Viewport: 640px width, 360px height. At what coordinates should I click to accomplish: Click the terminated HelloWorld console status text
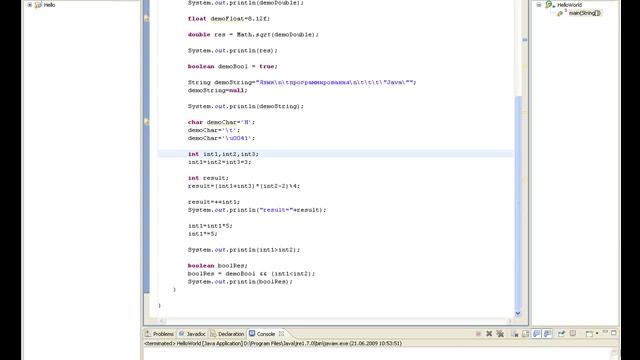pyautogui.click(x=273, y=343)
